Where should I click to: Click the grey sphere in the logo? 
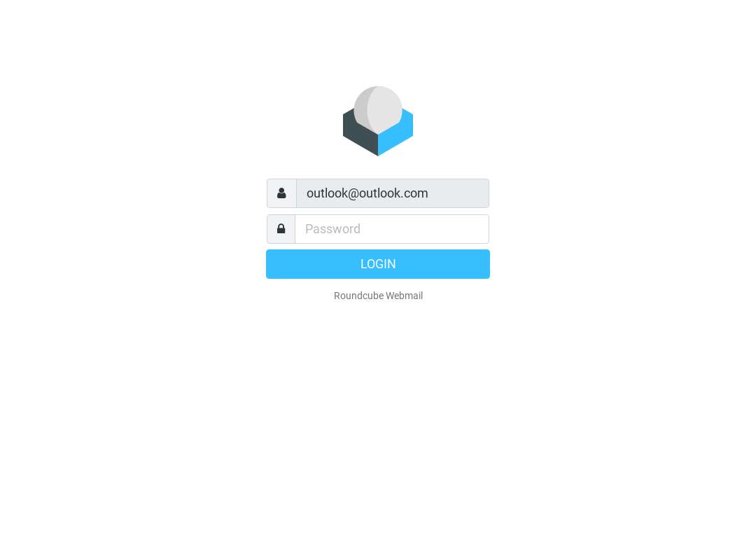[x=377, y=109]
